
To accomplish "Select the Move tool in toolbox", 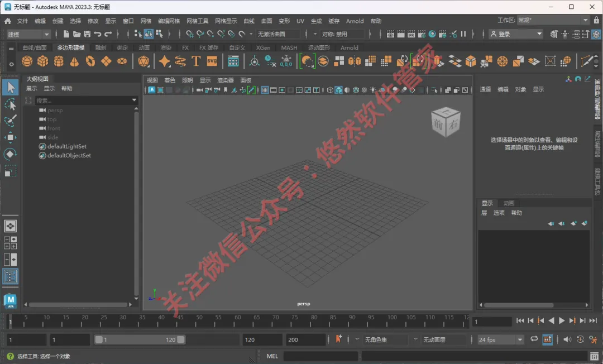I will 11,137.
